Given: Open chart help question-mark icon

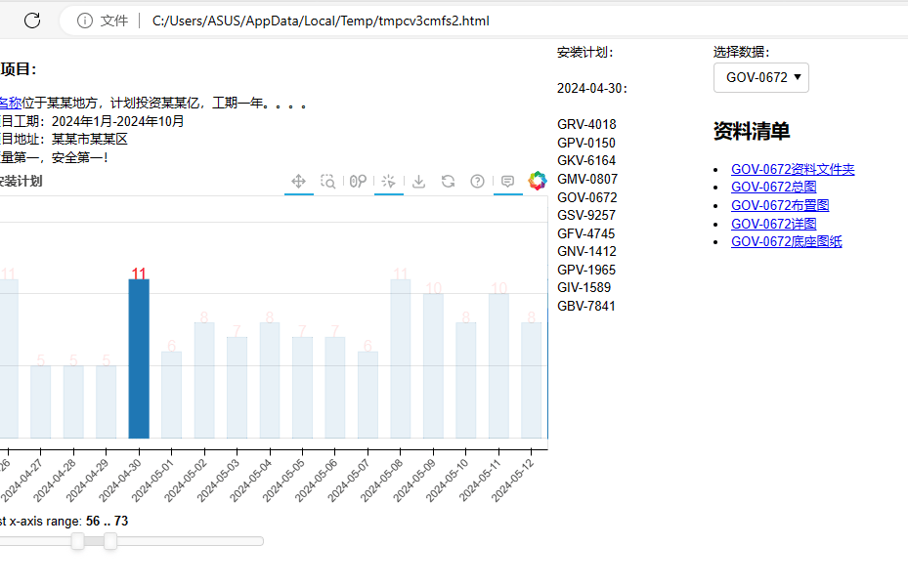Looking at the screenshot, I should 477,181.
